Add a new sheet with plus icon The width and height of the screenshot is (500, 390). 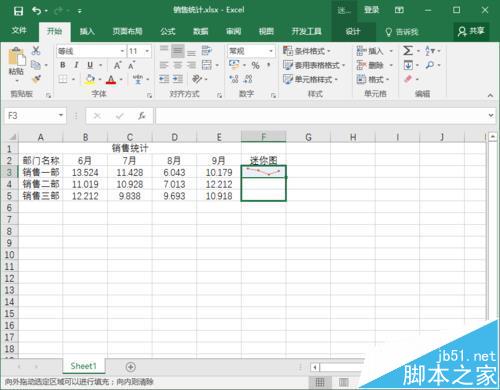(131, 367)
